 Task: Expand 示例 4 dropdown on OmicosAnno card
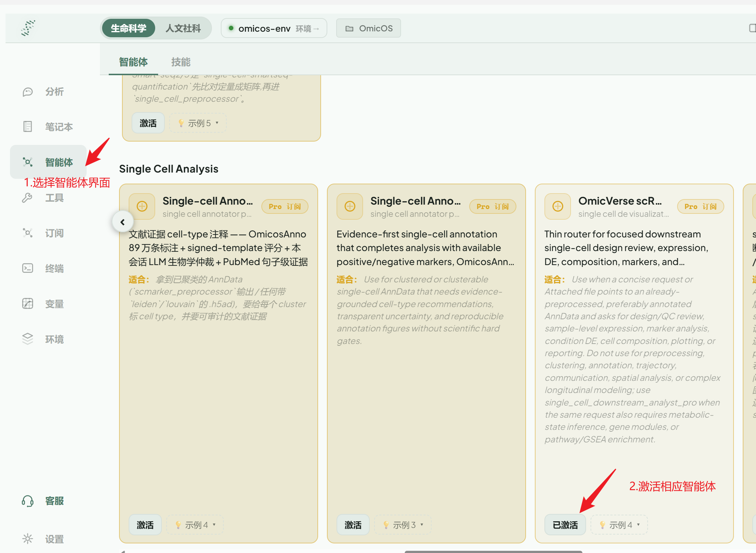(x=195, y=525)
